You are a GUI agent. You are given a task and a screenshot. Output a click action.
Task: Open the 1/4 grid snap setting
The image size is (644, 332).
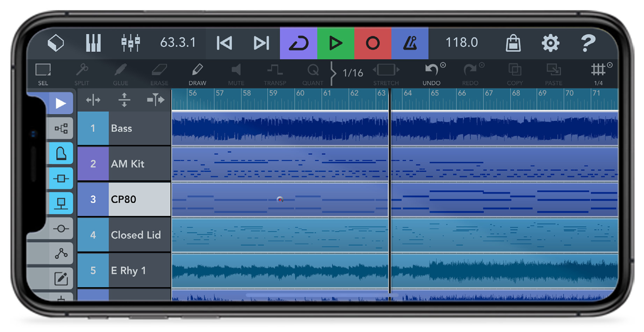click(599, 73)
